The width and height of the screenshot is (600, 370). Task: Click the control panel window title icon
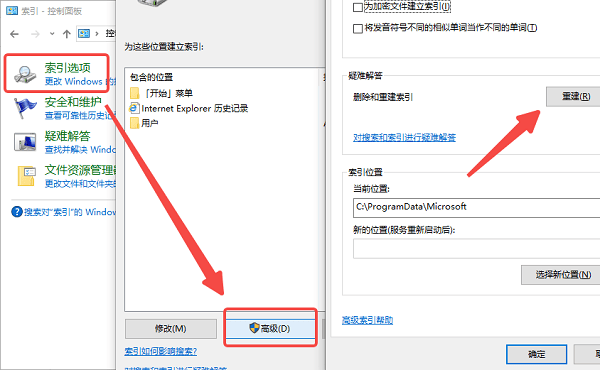tap(11, 11)
